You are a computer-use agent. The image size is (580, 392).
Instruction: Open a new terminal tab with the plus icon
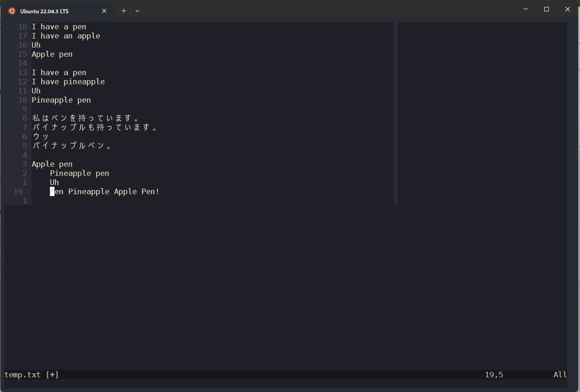pos(123,11)
